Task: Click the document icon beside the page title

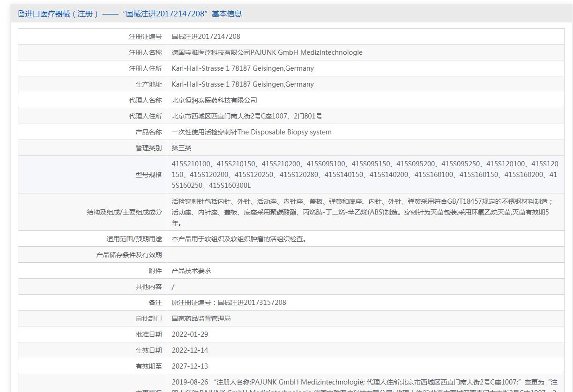Action: tap(21, 14)
